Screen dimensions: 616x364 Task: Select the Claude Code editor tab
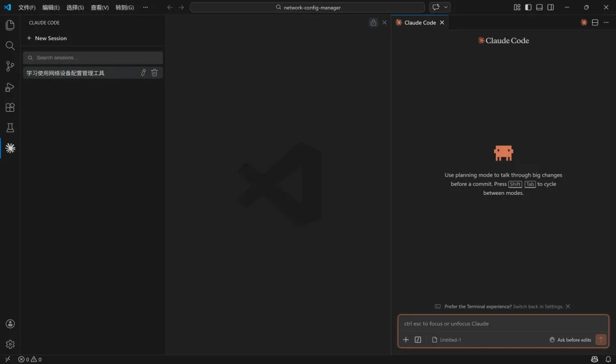[x=420, y=22]
